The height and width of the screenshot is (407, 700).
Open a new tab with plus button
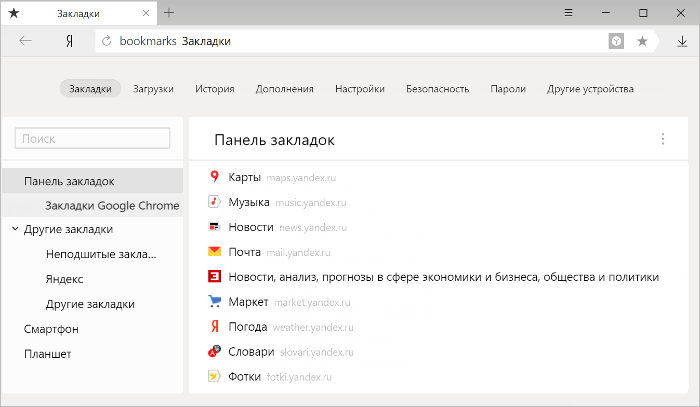pos(169,13)
